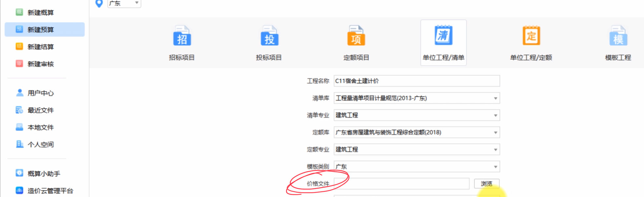
Task: Click the 投标项目 label text
Action: 269,57
